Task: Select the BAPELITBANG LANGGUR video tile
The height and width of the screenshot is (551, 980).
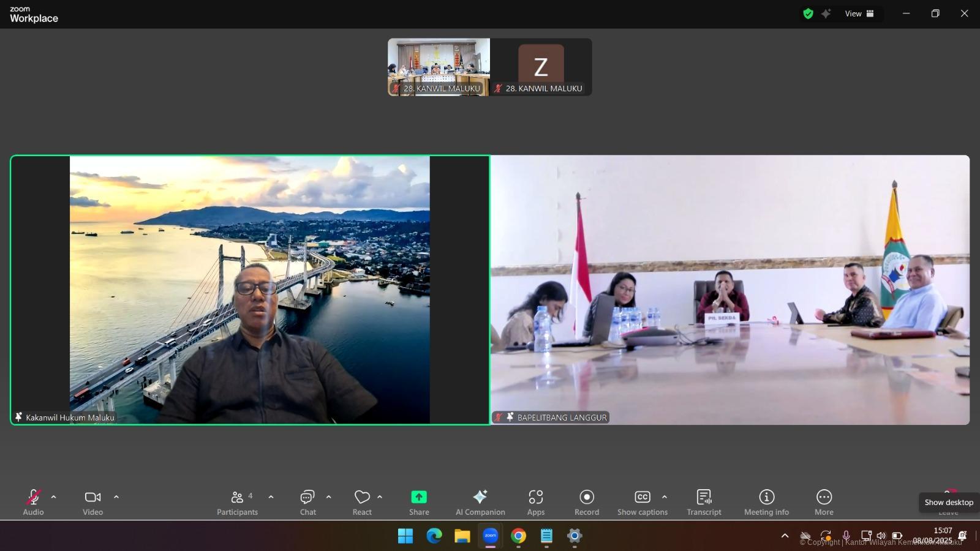Action: (x=730, y=290)
